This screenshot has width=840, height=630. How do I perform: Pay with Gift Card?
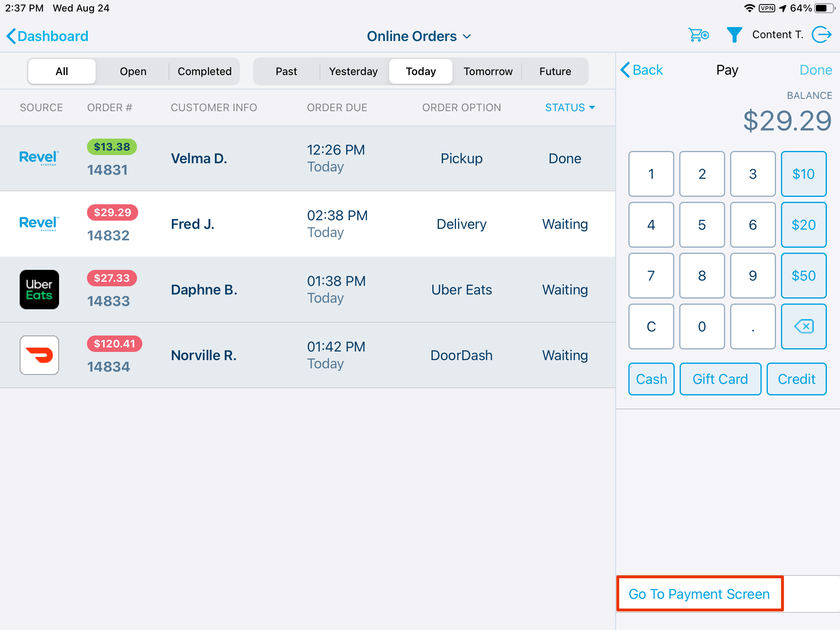pos(720,379)
